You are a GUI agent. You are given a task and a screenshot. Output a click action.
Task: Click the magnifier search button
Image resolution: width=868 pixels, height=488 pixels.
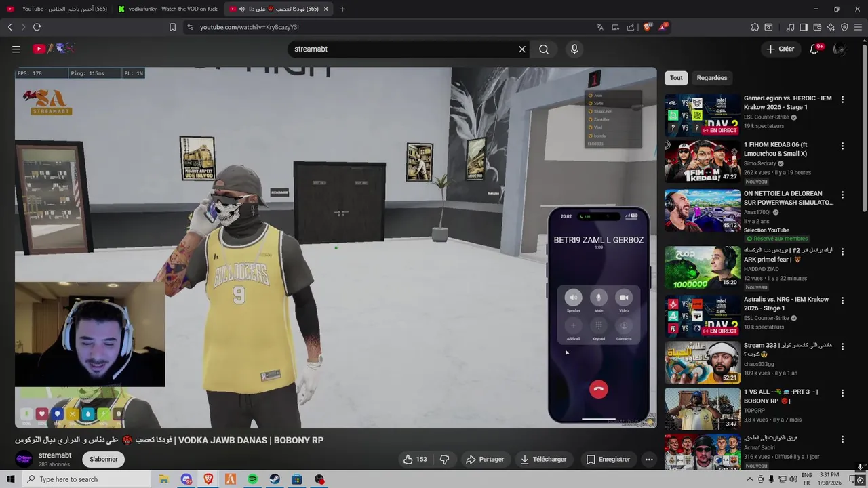(544, 49)
